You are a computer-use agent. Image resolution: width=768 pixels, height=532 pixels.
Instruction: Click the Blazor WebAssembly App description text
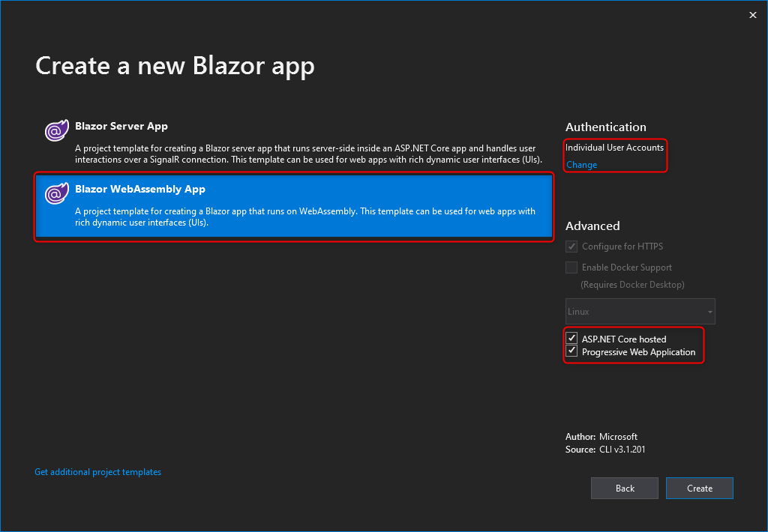click(x=305, y=217)
